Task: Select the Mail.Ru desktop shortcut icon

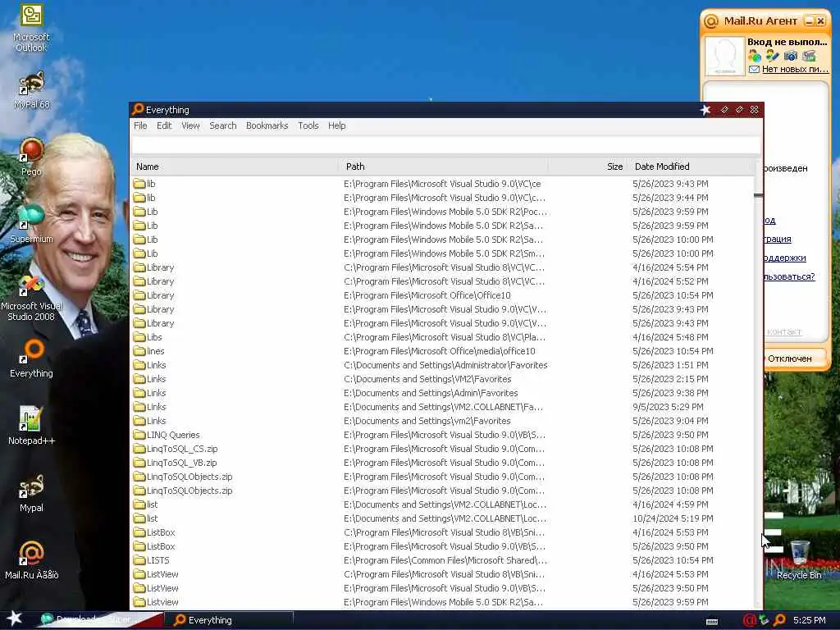Action: [32, 554]
